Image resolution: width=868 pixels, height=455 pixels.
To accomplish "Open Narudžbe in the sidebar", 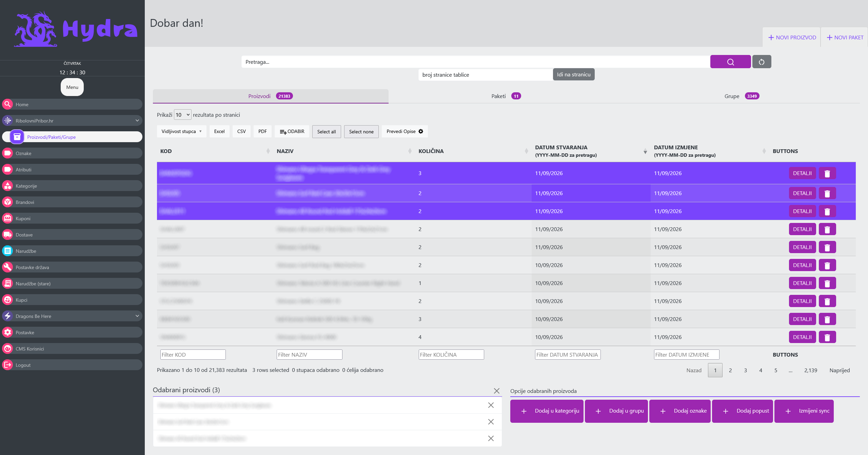I will point(72,251).
